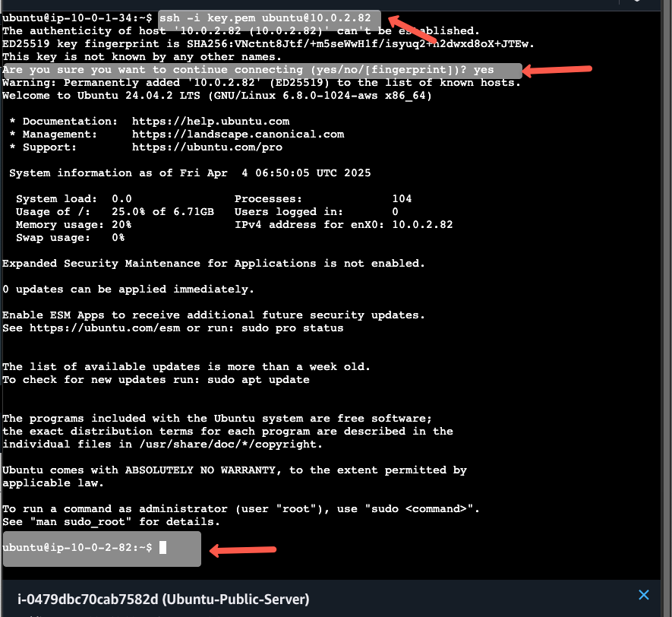Click 'The list of available updates is more than a week old.'

tap(187, 366)
